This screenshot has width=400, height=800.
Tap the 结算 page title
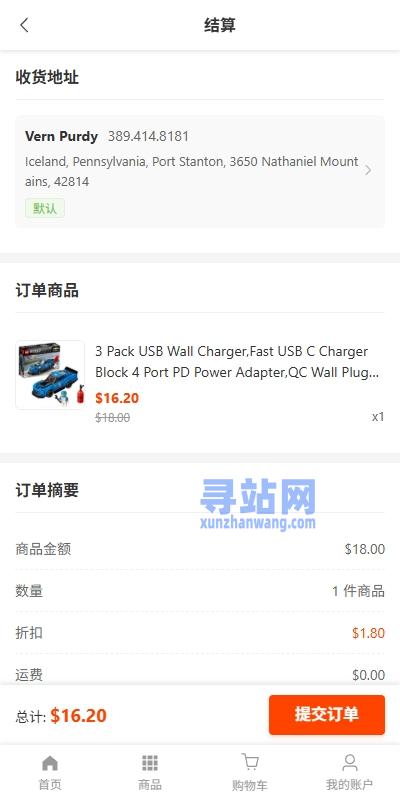click(220, 25)
